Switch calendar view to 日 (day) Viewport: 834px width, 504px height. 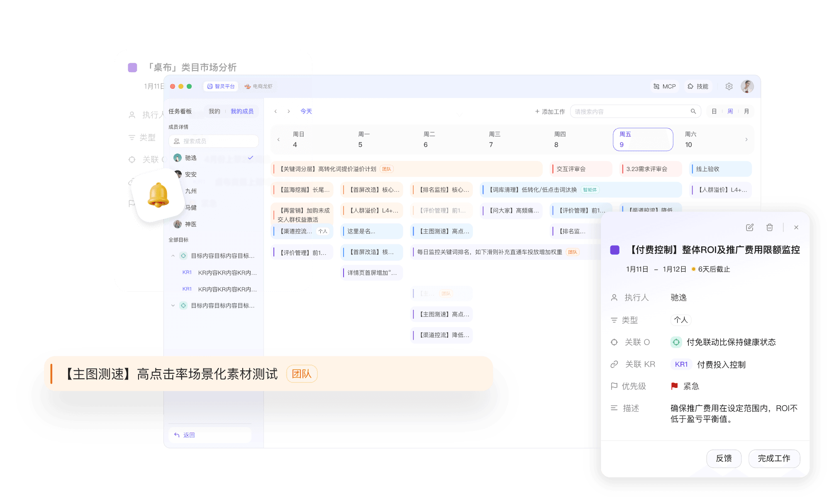(714, 111)
